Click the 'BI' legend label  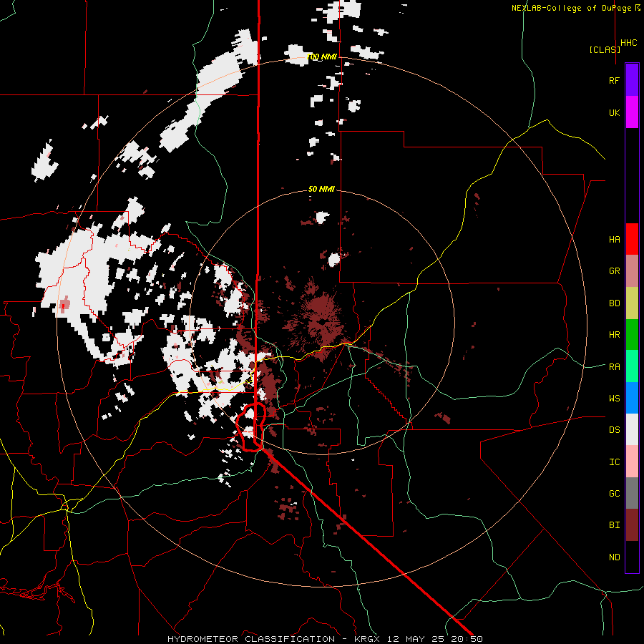click(x=614, y=525)
